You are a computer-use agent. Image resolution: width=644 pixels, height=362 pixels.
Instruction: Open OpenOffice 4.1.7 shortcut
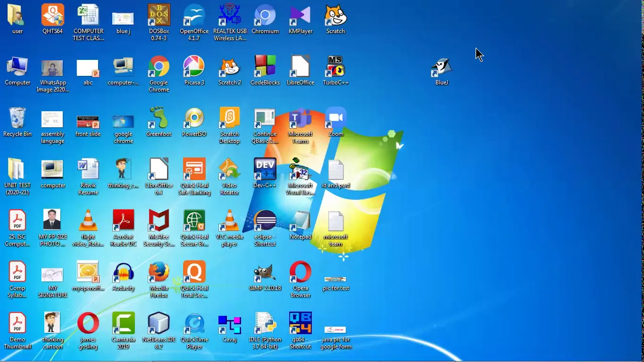coord(194,23)
